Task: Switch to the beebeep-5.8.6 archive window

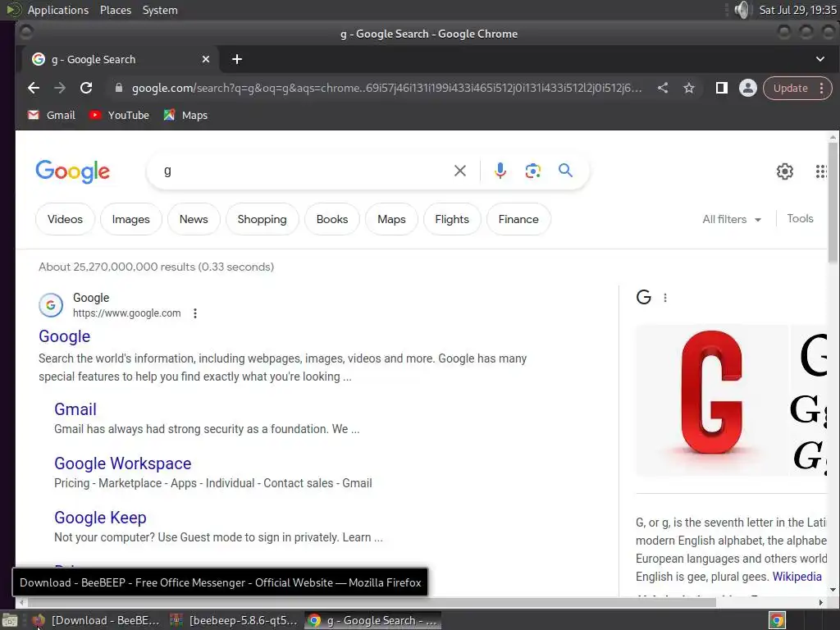Action: pyautogui.click(x=234, y=620)
